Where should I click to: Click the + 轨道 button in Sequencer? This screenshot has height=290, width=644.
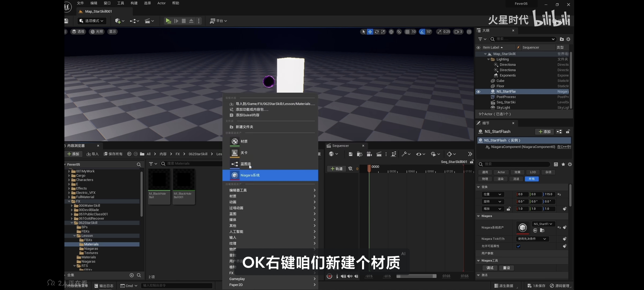pos(336,169)
